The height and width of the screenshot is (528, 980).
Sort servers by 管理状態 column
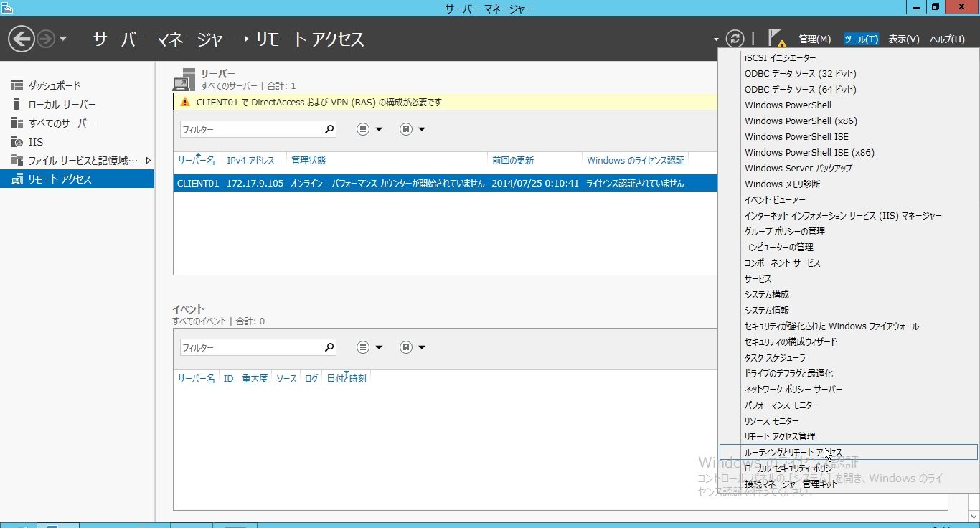(x=308, y=161)
